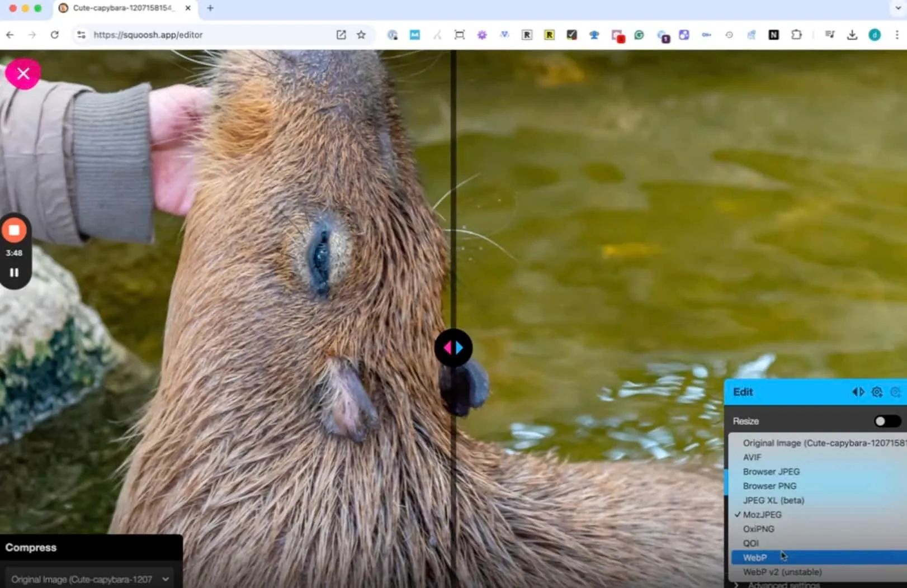907x588 pixels.
Task: Reload the Squoosh page
Action: (54, 35)
